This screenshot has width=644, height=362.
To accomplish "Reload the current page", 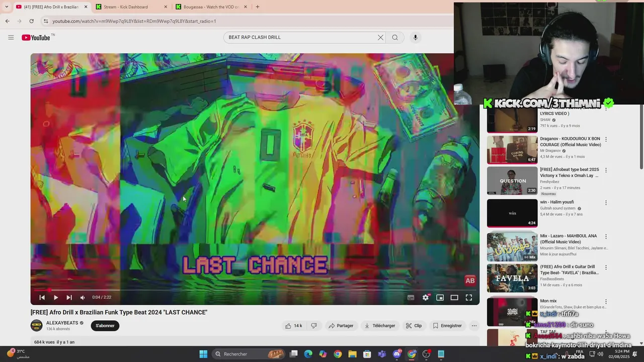I will point(31,21).
